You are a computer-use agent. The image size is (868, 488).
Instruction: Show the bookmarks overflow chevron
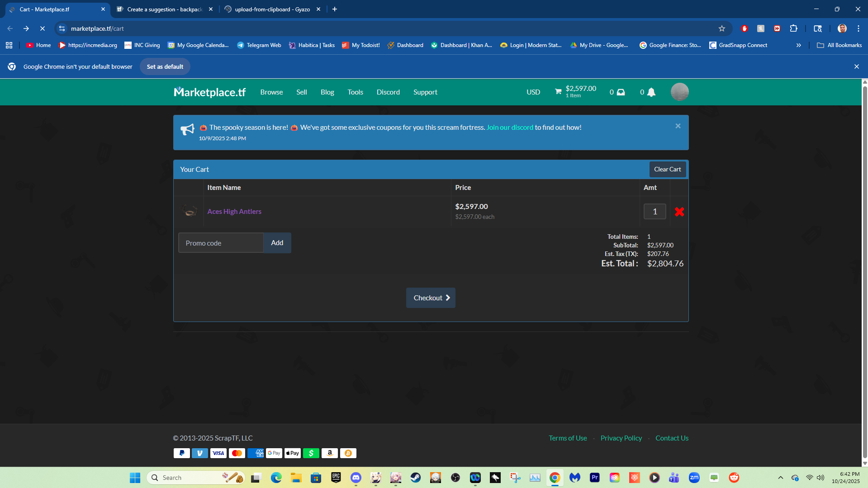799,45
